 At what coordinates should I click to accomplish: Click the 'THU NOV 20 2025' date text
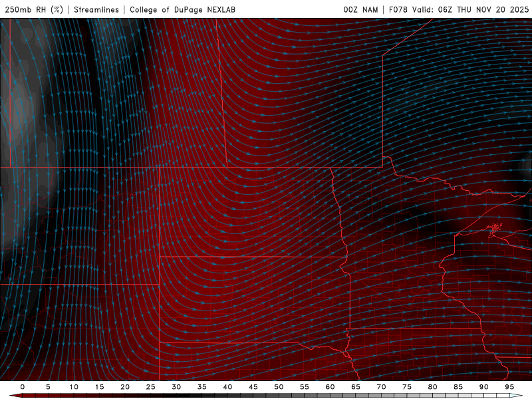493,9
